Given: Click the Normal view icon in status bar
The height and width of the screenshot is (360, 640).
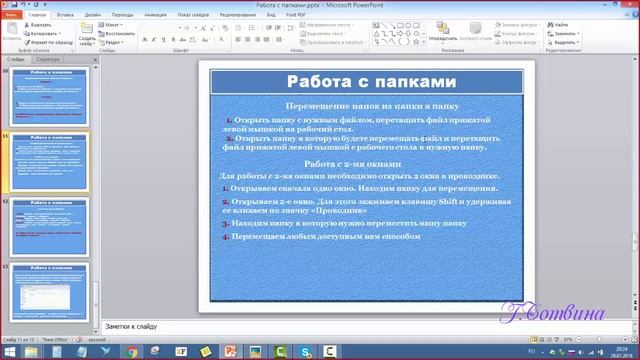Looking at the screenshot, I should pyautogui.click(x=534, y=340).
